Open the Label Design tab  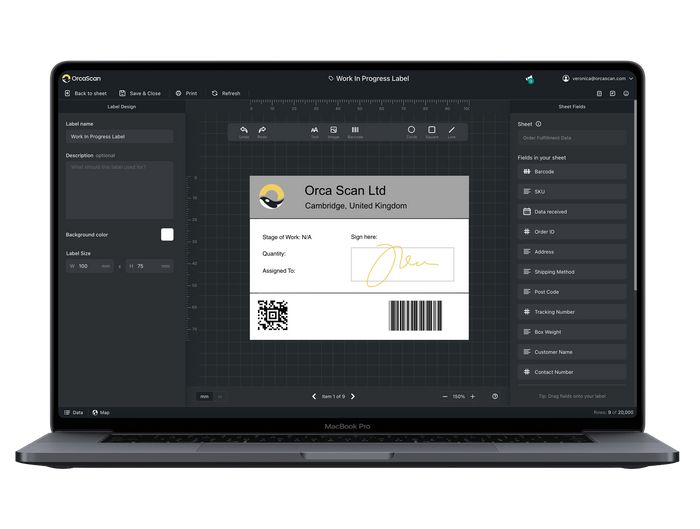[121, 107]
